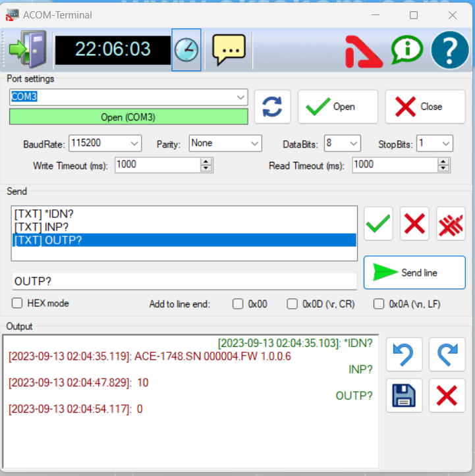This screenshot has width=475, height=476.
Task: Click the ACOM-Terminal title bar app icon
Action: point(12,15)
